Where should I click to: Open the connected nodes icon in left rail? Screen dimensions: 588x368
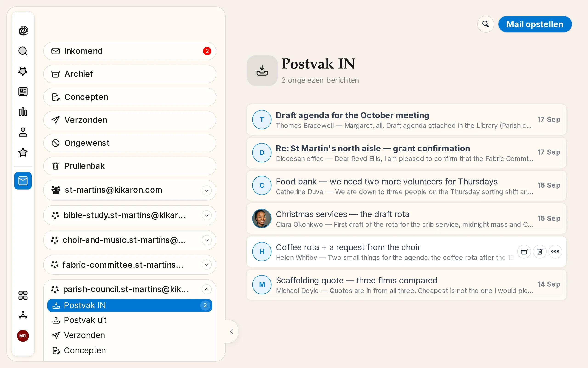click(x=23, y=315)
